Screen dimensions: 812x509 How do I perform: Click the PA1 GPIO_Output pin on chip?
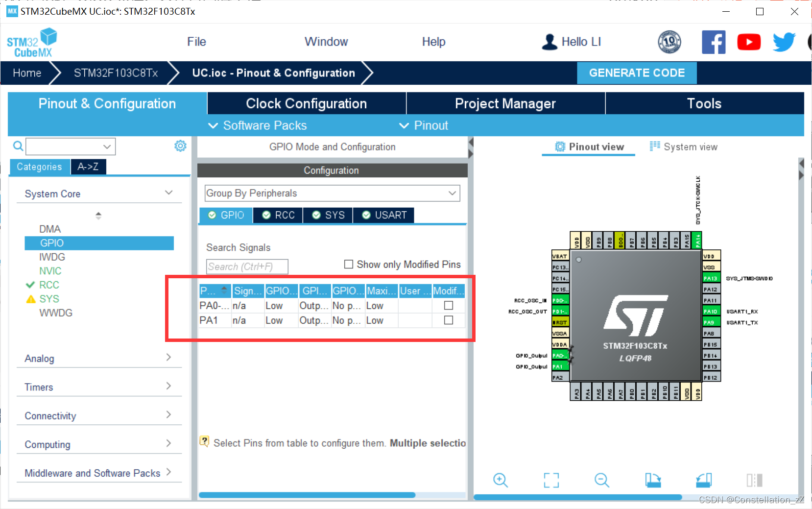[x=560, y=366]
